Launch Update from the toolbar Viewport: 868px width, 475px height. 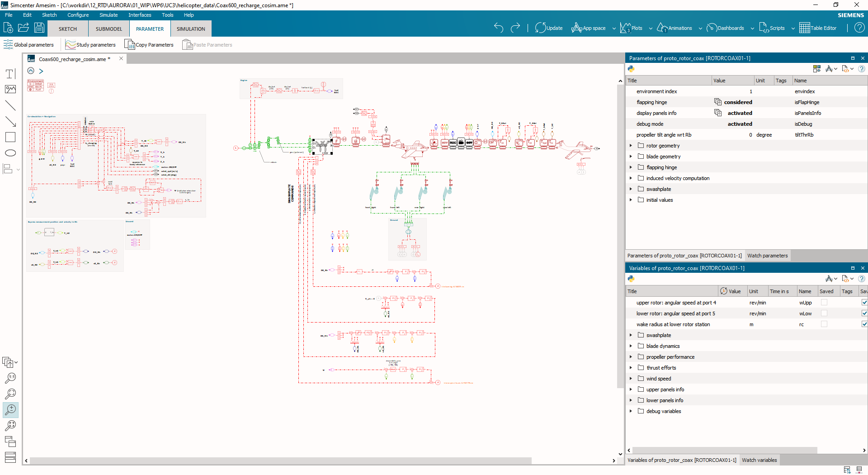point(548,28)
